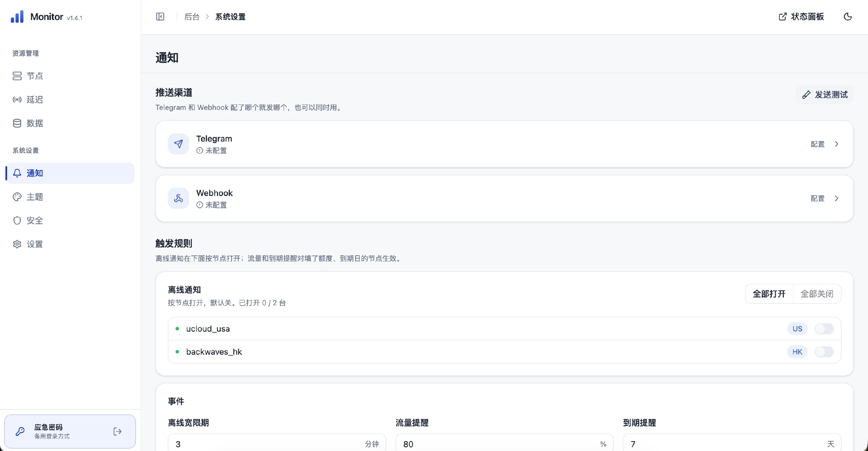Click the backwaves_hk node name
Image resolution: width=868 pixels, height=451 pixels.
pyautogui.click(x=214, y=352)
